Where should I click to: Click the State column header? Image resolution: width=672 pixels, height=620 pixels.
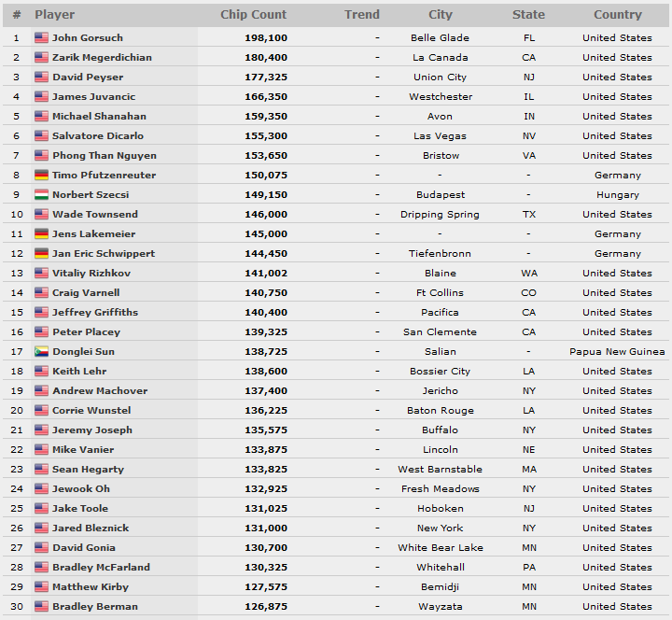[x=529, y=15]
